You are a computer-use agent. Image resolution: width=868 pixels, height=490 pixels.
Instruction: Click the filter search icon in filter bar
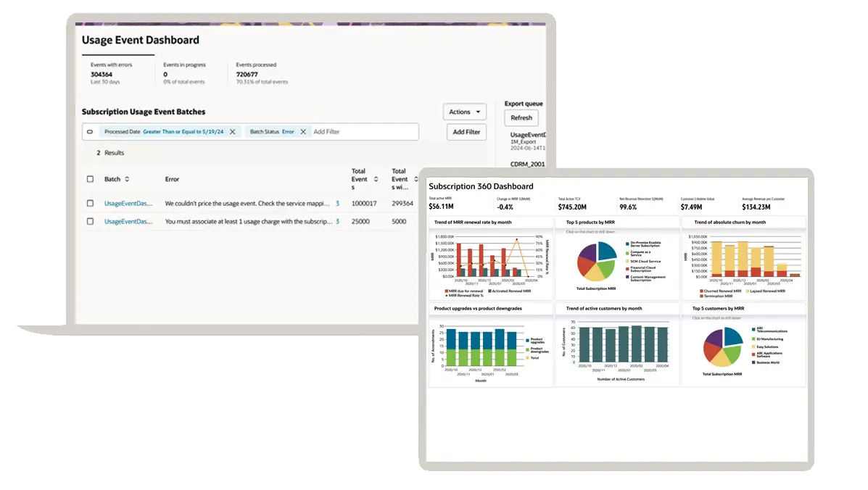point(90,132)
